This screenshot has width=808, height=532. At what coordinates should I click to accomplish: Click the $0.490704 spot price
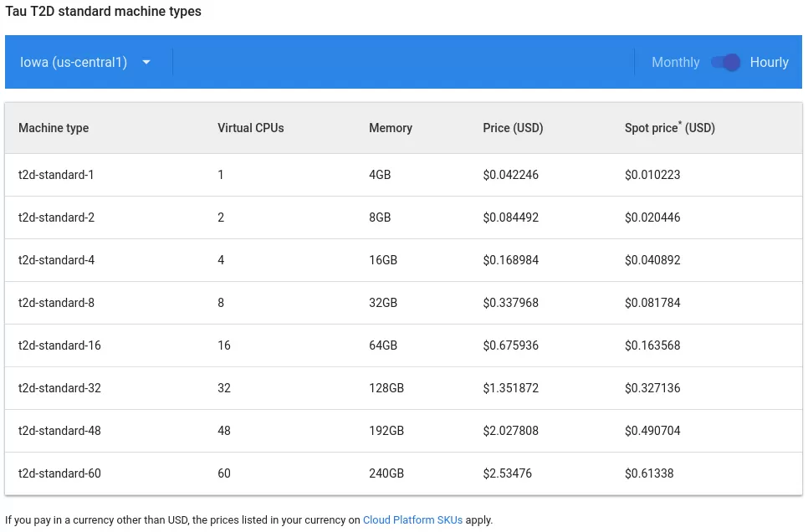click(652, 431)
